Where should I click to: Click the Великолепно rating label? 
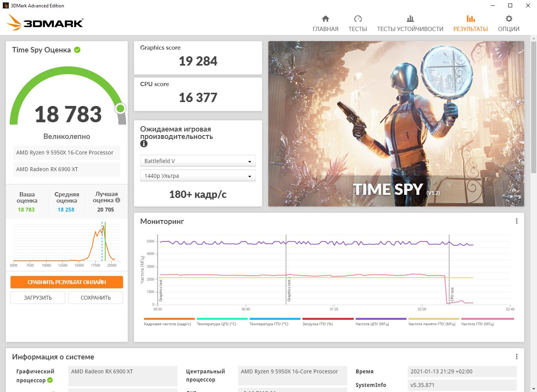[x=67, y=136]
